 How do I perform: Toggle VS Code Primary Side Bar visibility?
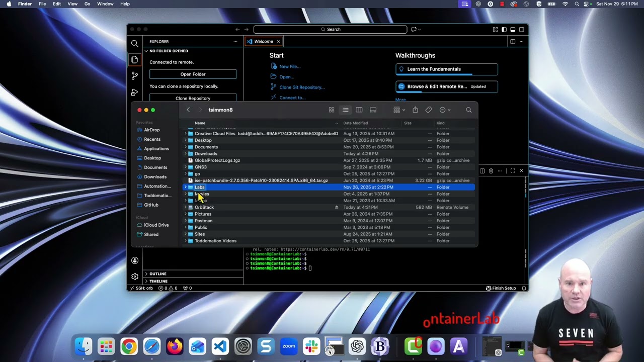504,29
